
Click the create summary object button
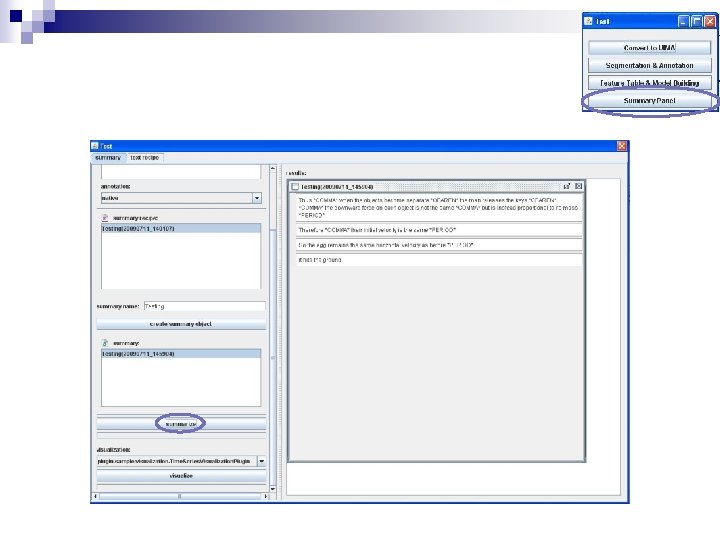coord(181,324)
